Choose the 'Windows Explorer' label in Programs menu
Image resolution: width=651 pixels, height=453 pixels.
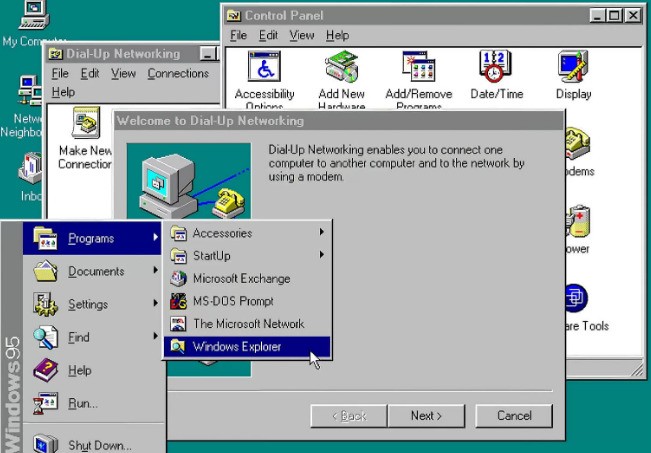[x=237, y=347]
